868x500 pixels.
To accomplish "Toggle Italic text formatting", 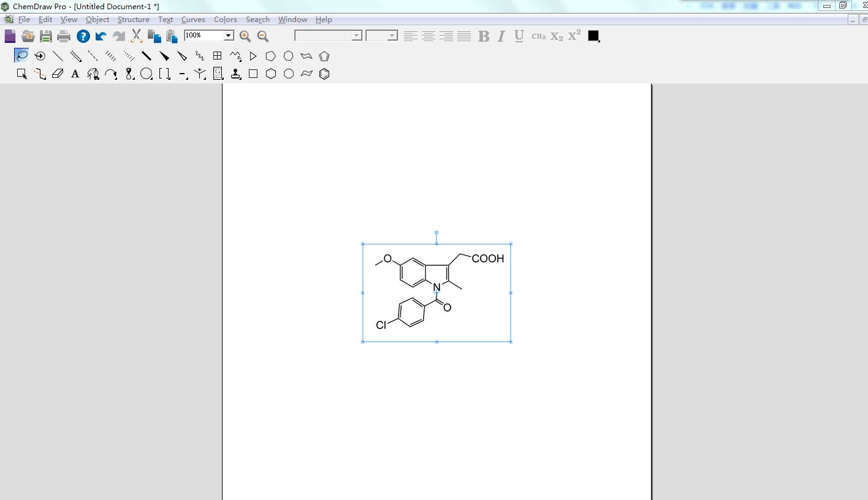I will tap(501, 36).
